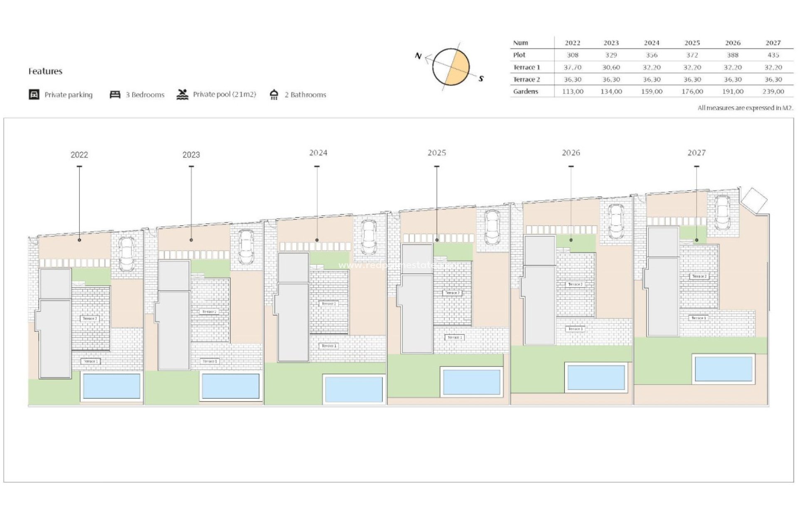Click the Features heading
The height and width of the screenshot is (532, 798).
[45, 71]
